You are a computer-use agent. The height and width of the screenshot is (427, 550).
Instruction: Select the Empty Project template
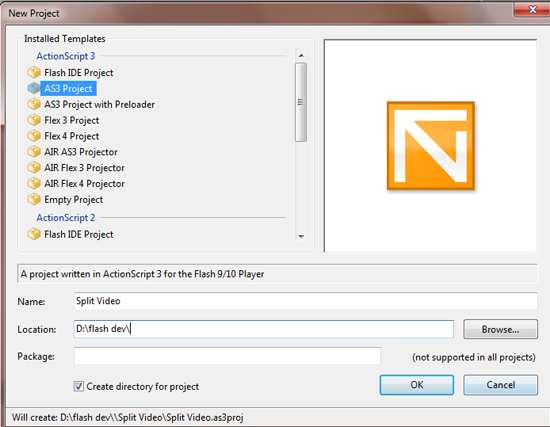pos(73,200)
